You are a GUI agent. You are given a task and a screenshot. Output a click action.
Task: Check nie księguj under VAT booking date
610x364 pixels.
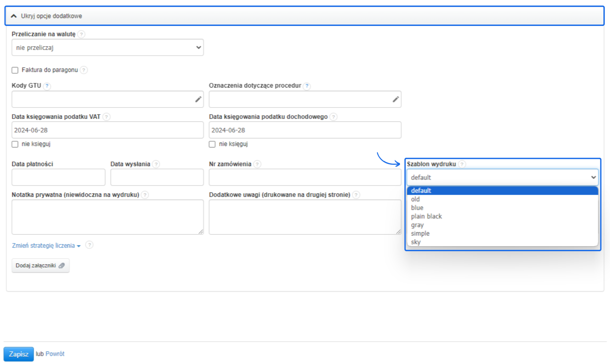pyautogui.click(x=15, y=144)
